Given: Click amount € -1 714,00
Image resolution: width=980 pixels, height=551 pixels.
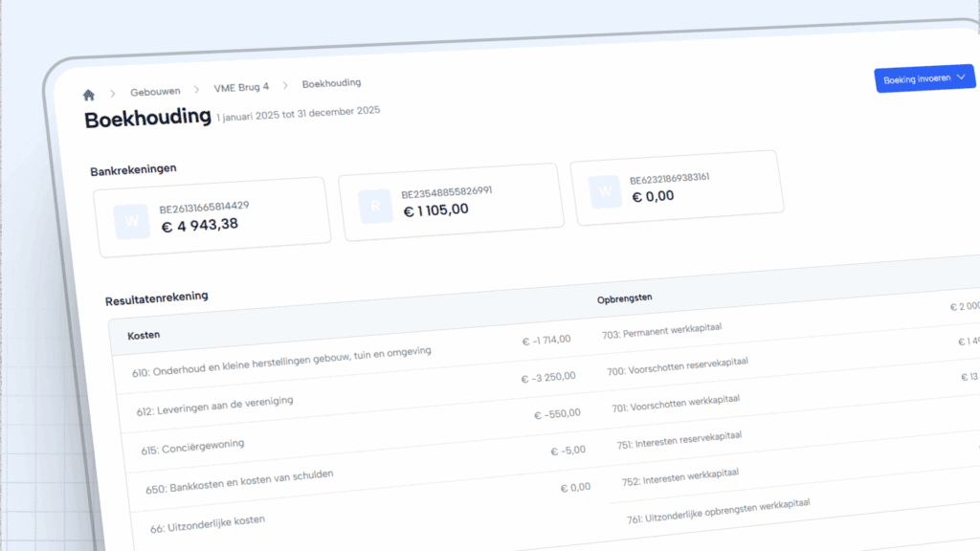Looking at the screenshot, I should click(x=546, y=340).
